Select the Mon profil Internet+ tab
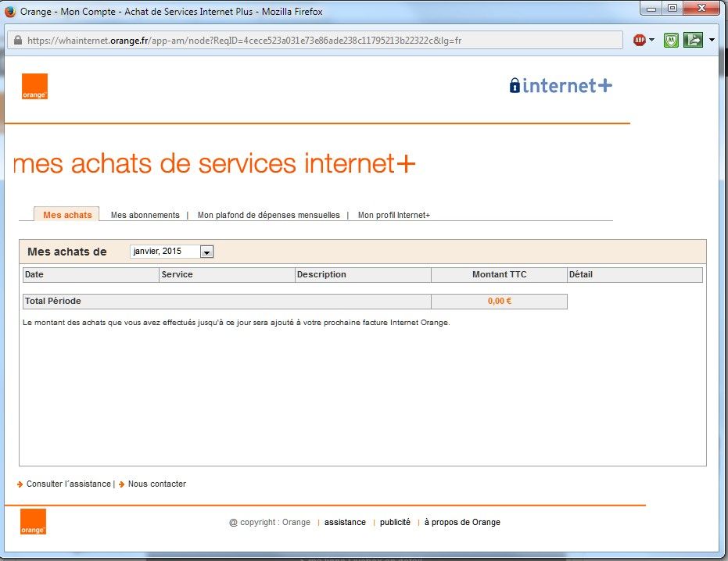 (x=394, y=214)
